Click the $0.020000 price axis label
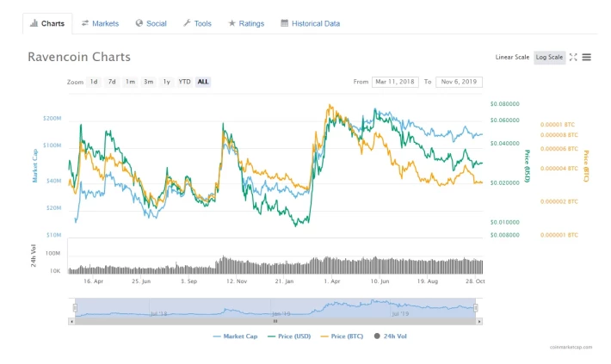 pos(504,182)
